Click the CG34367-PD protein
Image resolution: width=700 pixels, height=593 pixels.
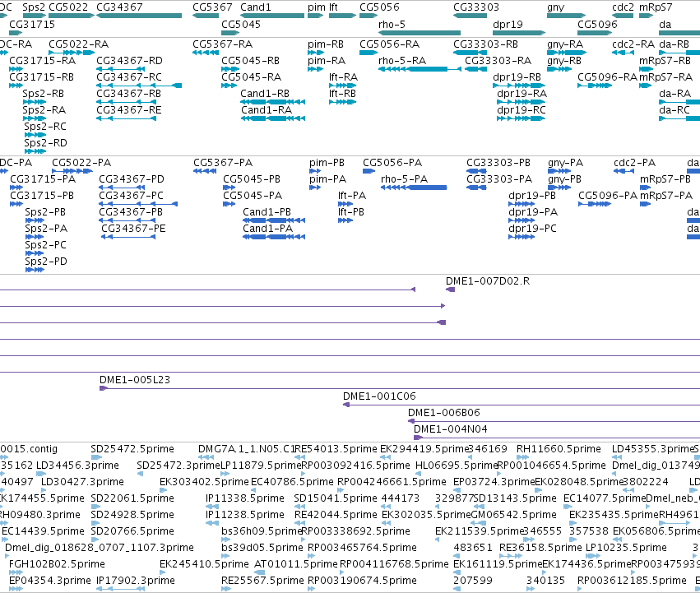click(122, 187)
